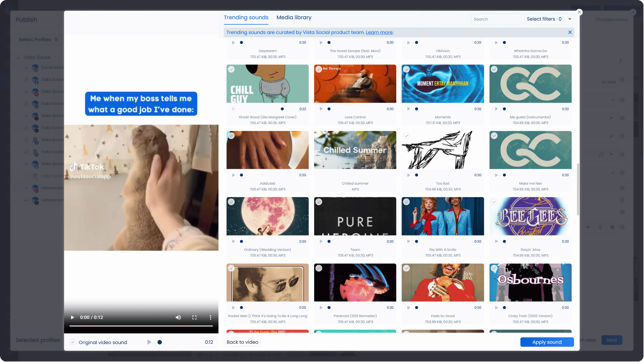Play the Lose Control sound preview

point(321,109)
